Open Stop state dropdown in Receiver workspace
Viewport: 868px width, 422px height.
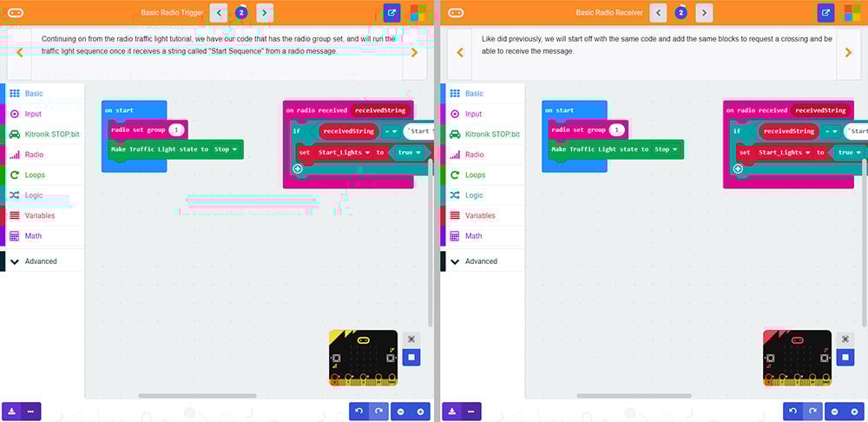(666, 149)
